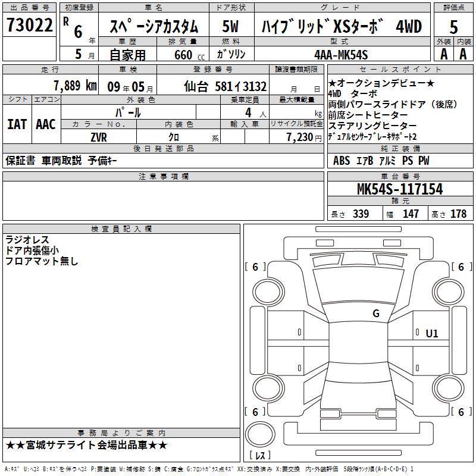Screen dimensions: 476x476
Task: Click the G mark on the windshield diagram
Action: point(375,314)
